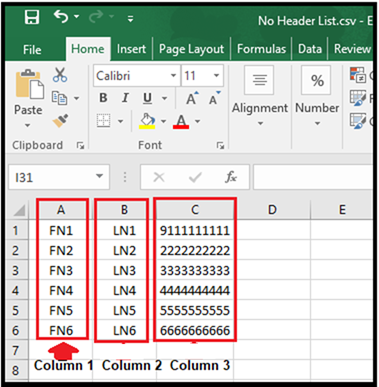Open the Undo history dropdown arrow
Screen dimensions: 379x387
tap(76, 16)
